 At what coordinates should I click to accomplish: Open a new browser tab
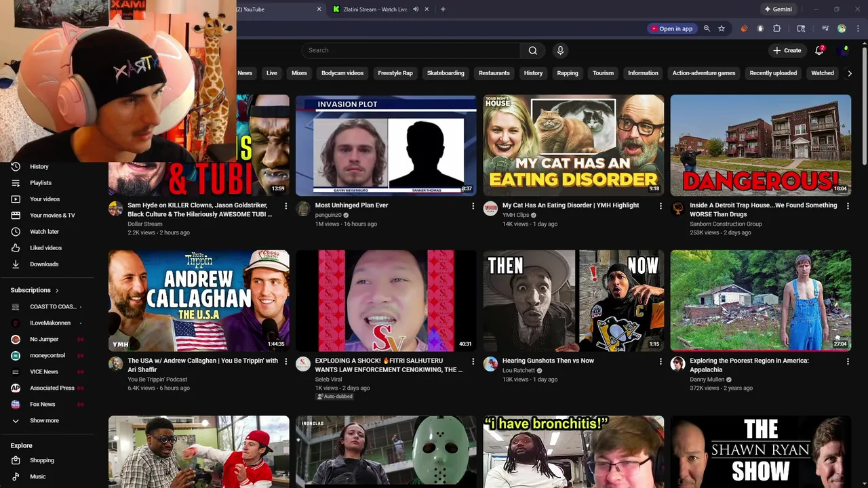pyautogui.click(x=443, y=9)
